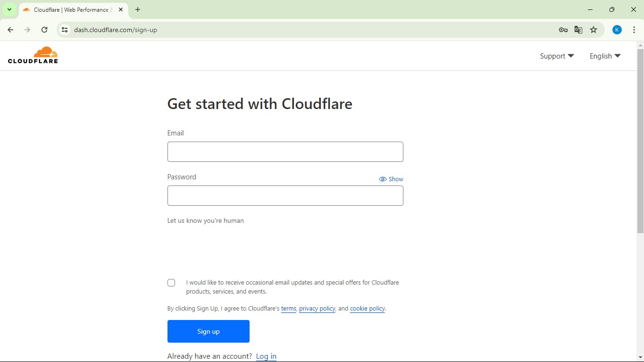Open the tab search dropdown arrow
Image resolution: width=644 pixels, height=362 pixels.
(9, 9)
